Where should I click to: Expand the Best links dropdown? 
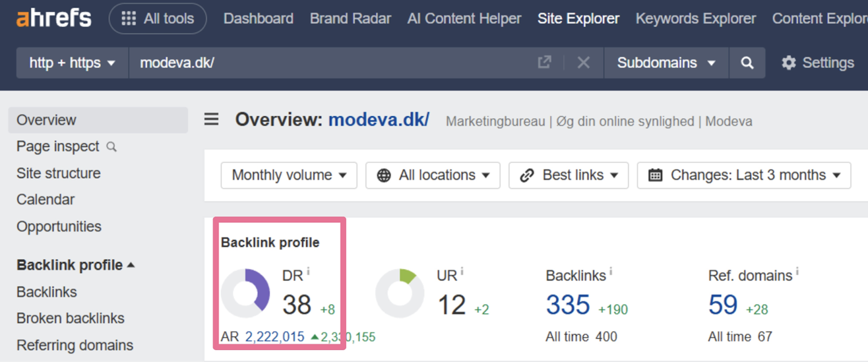[568, 175]
